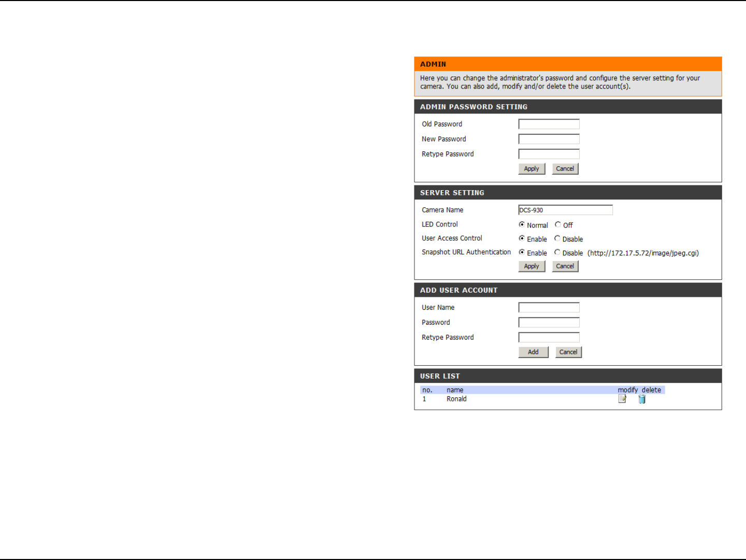This screenshot has height=560, width=746.
Task: Focus the User Name field
Action: [549, 308]
